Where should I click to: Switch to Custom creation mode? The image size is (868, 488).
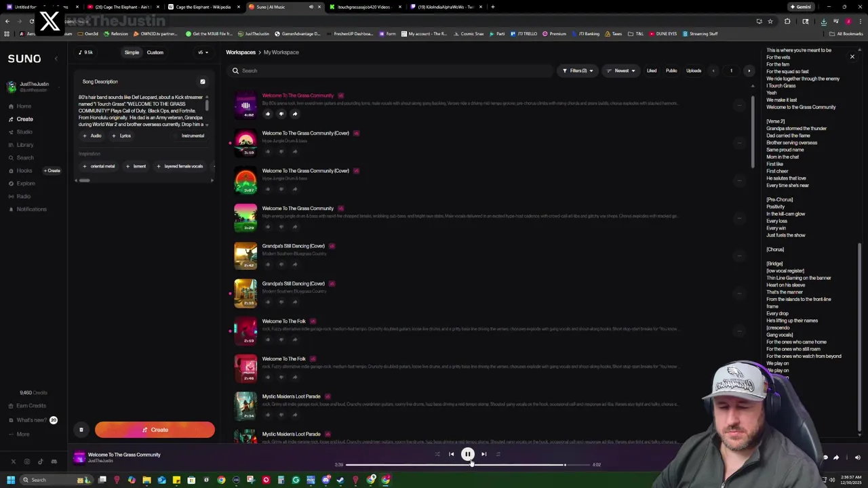[x=155, y=52]
